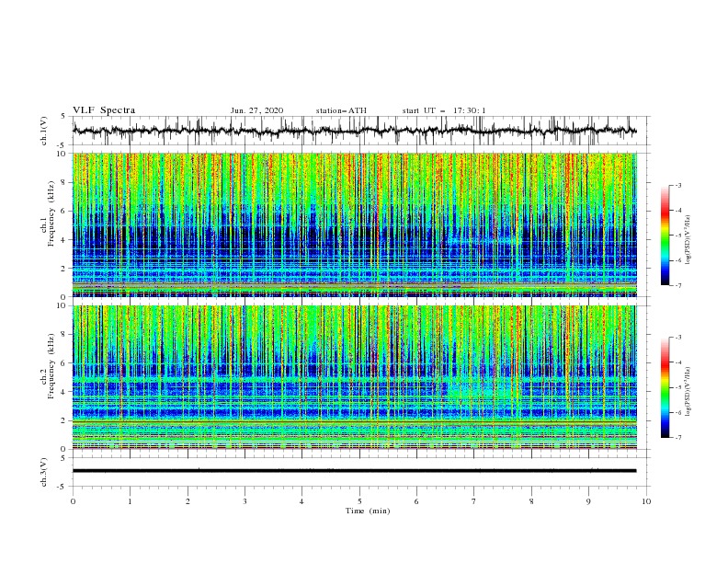This screenshot has height=563, width=728.
Task: Click the "8" kHz tick on ch.1 spectrogram
Action: [64, 182]
